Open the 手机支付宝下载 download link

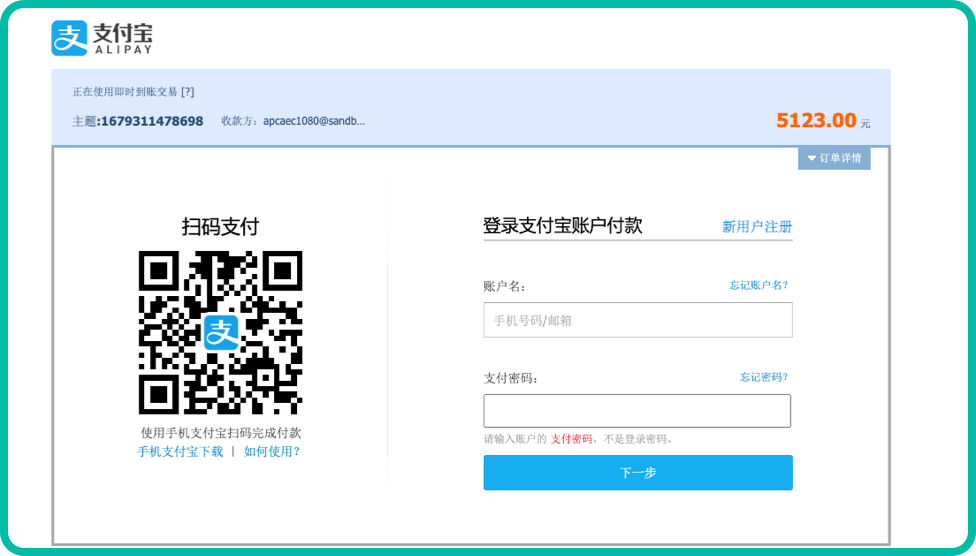click(x=180, y=452)
